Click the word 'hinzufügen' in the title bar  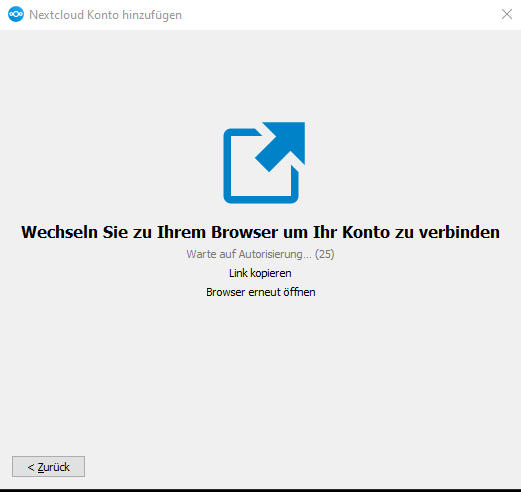tap(152, 15)
